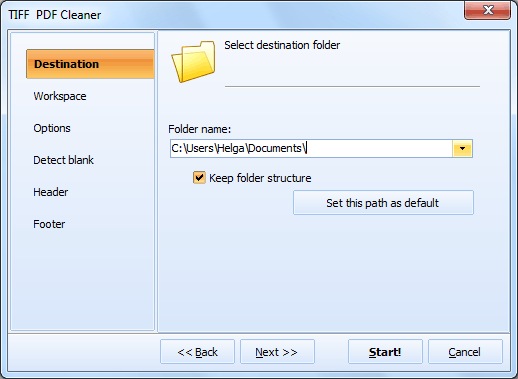Viewport: 518px width, 379px height.
Task: Advance with the Next >> button
Action: [277, 352]
